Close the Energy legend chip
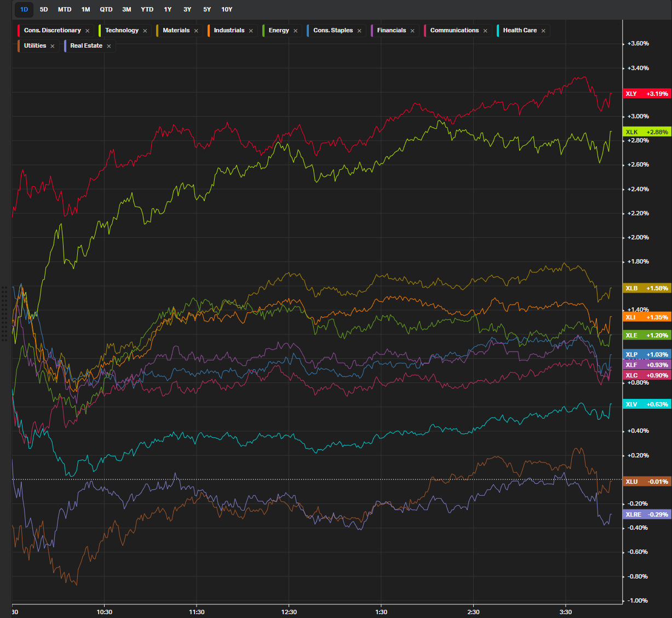672x618 pixels. 295,31
